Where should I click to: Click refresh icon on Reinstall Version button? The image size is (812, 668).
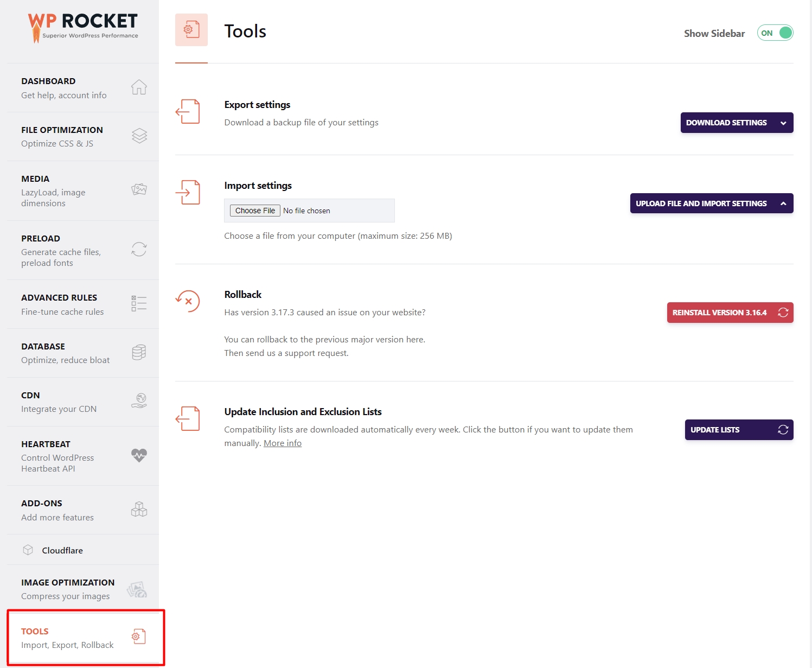click(783, 313)
